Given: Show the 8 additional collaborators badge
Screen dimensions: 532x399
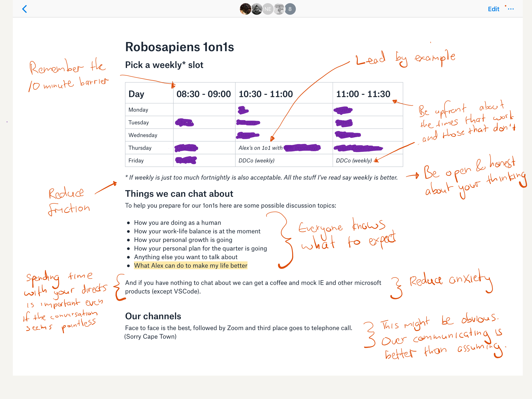Looking at the screenshot, I should (x=290, y=9).
